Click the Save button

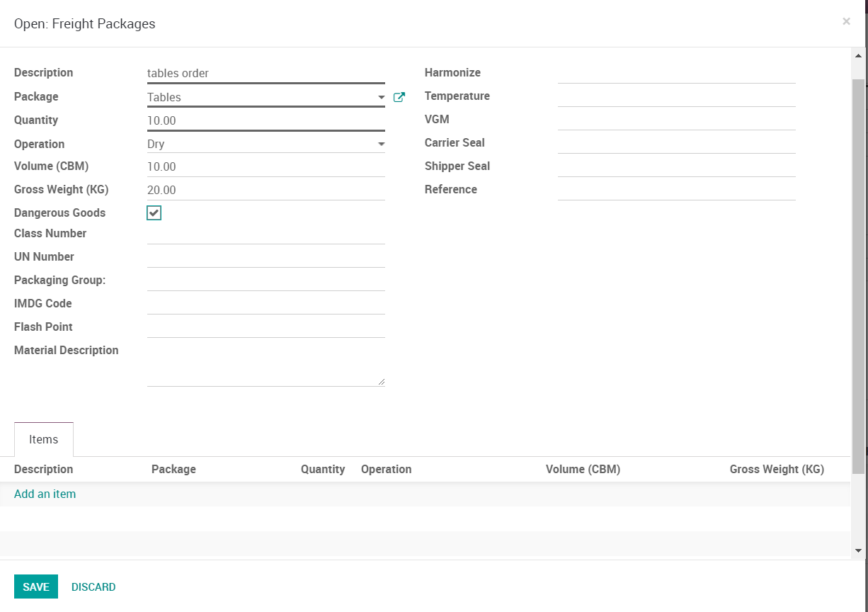click(x=36, y=586)
